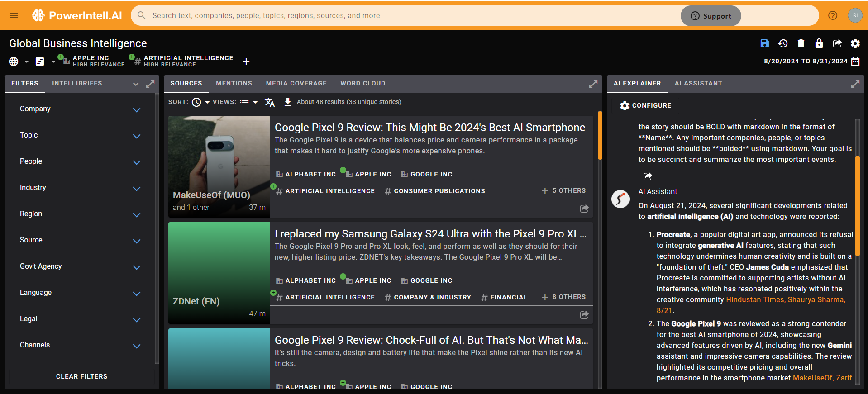This screenshot has height=394, width=868.
Task: Open Google Pixel 9 Review Best AI headline
Action: (430, 128)
